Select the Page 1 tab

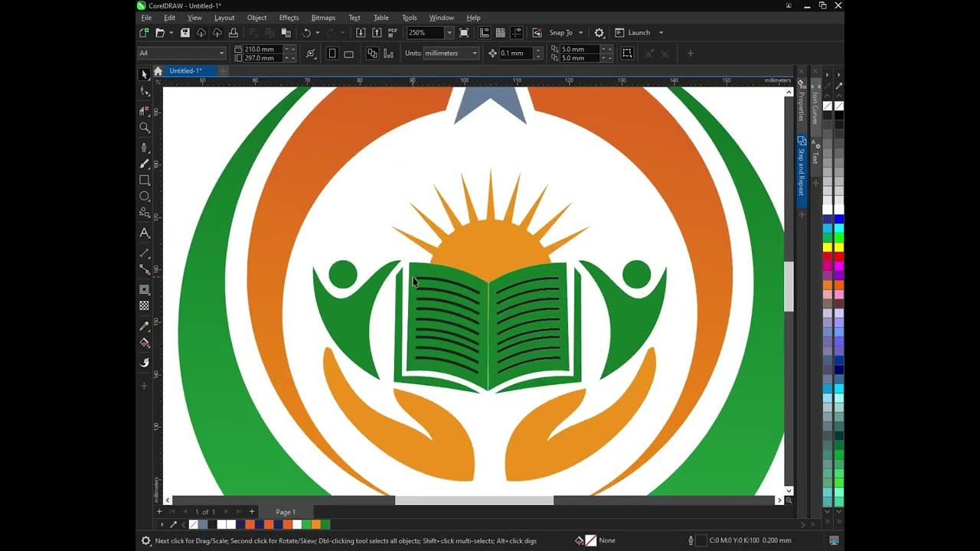(x=286, y=512)
